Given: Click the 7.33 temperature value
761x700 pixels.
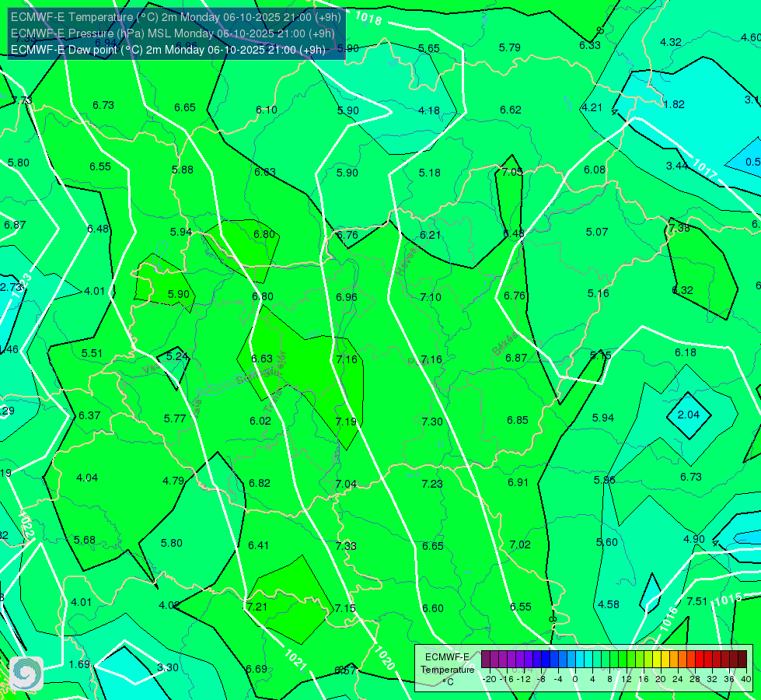Looking at the screenshot, I should coord(346,546).
